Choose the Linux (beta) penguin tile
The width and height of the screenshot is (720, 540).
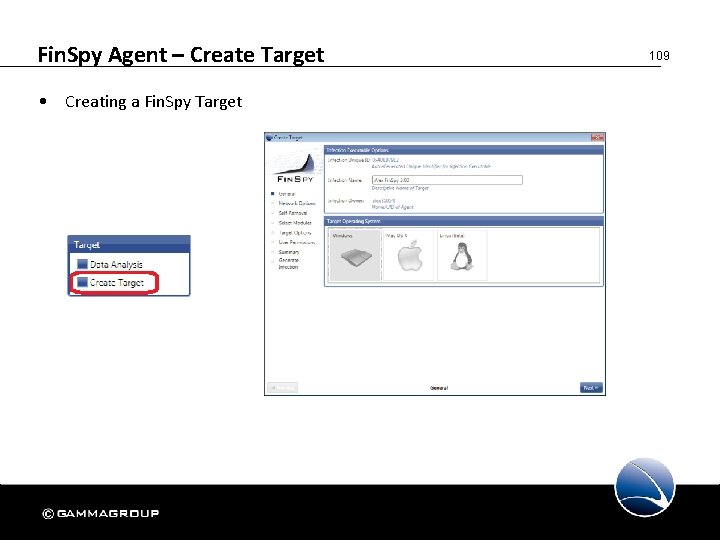point(462,255)
